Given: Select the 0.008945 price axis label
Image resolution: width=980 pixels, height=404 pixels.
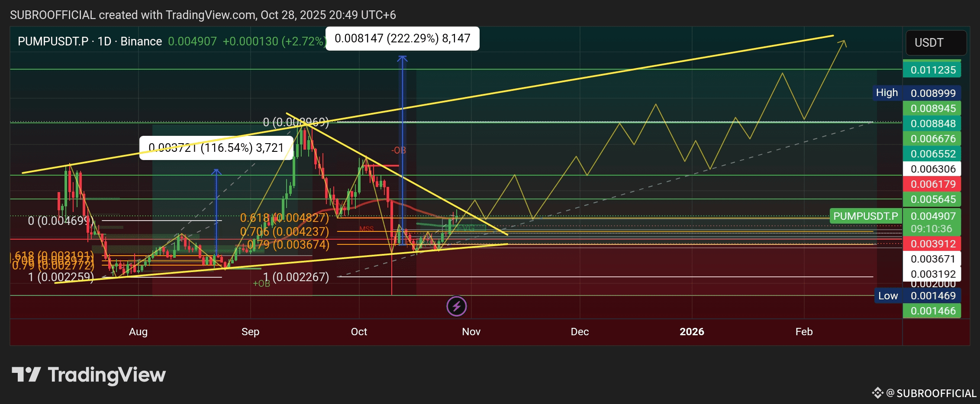Looking at the screenshot, I should (x=932, y=108).
